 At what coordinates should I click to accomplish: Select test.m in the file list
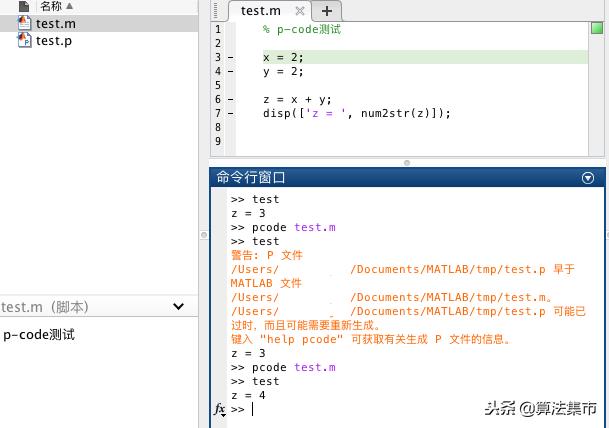[x=56, y=23]
